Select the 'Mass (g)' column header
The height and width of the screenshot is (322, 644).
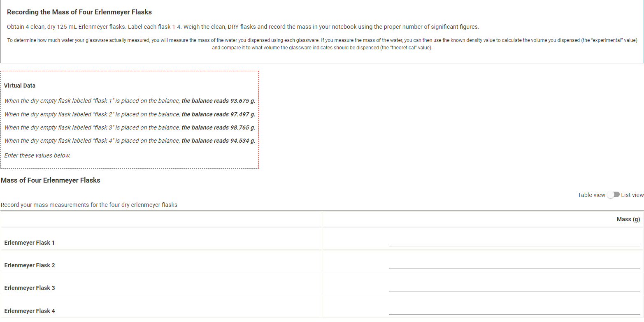(x=628, y=219)
